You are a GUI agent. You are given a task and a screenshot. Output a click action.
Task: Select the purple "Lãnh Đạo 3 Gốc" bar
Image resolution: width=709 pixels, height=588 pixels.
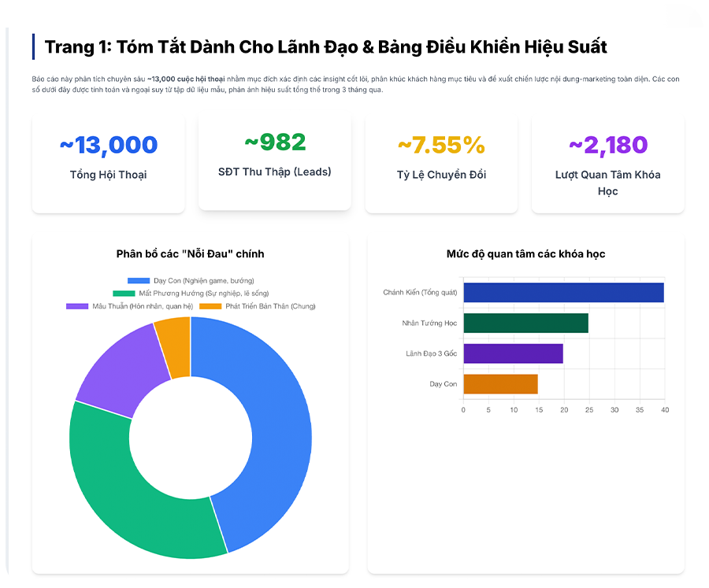pyautogui.click(x=513, y=353)
